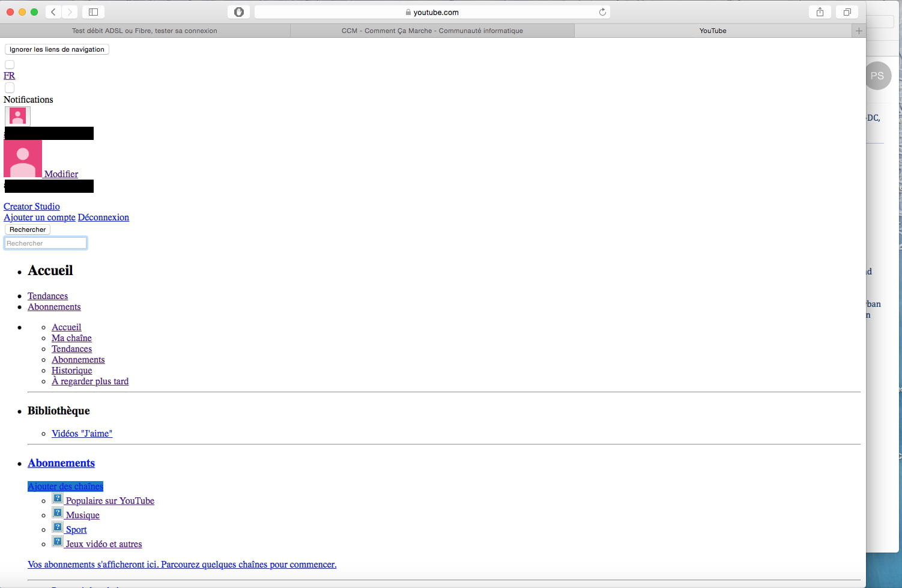Focus the Rechercher search field

click(46, 243)
